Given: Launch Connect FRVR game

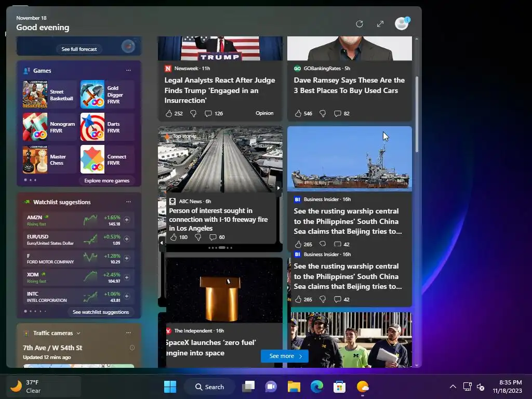Looking at the screenshot, I should (107, 159).
